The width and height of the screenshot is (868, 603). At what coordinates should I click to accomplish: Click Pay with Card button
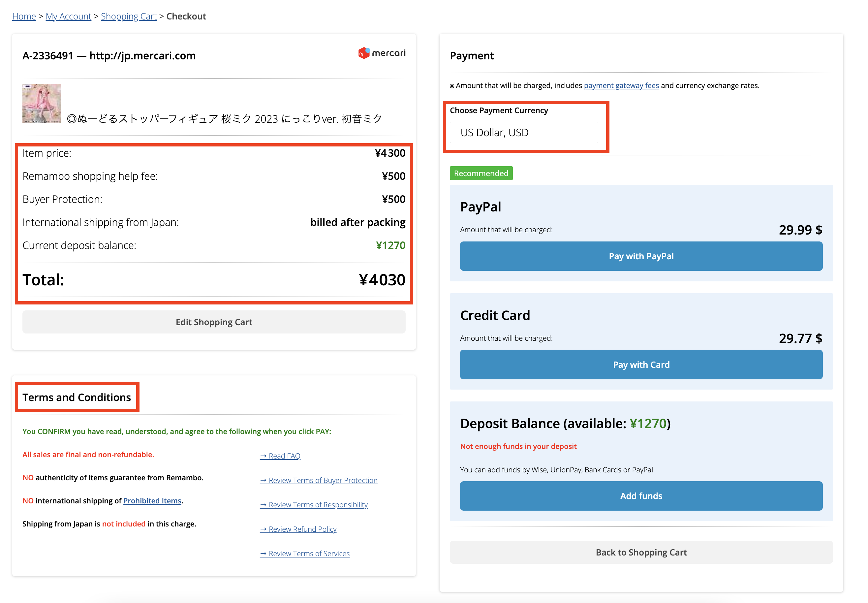point(641,365)
